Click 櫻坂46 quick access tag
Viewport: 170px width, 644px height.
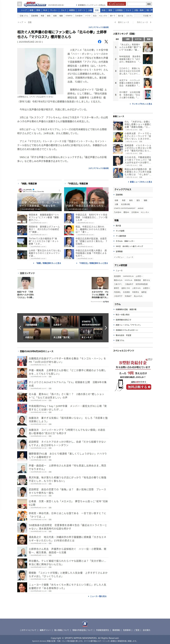click(126, 212)
